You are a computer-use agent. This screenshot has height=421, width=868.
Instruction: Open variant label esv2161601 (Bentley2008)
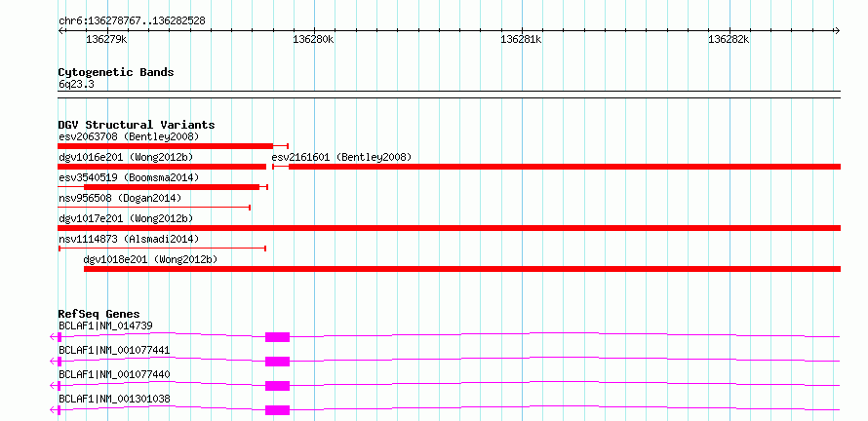[x=341, y=157]
